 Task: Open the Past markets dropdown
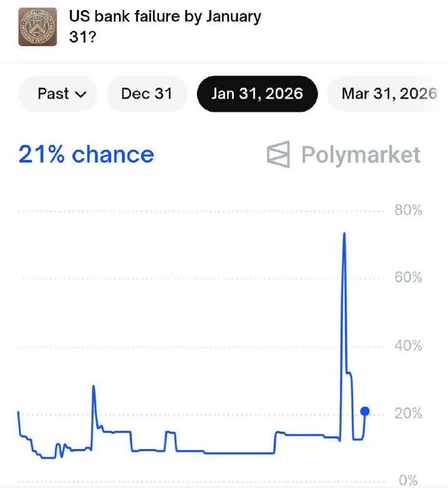point(62,94)
